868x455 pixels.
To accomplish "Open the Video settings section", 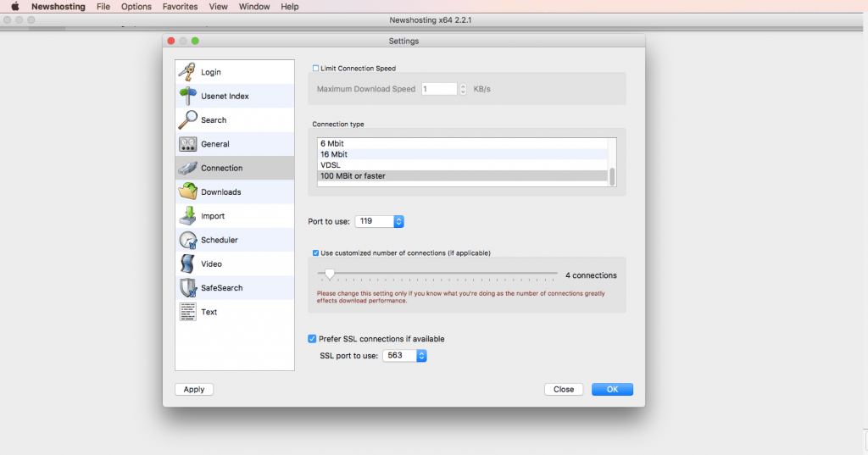I will click(x=235, y=264).
